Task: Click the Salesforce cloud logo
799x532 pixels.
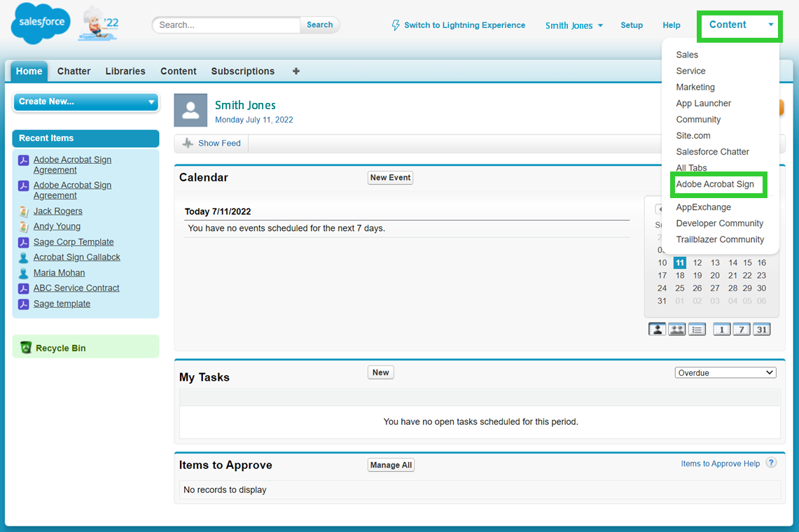Action: coord(41,23)
